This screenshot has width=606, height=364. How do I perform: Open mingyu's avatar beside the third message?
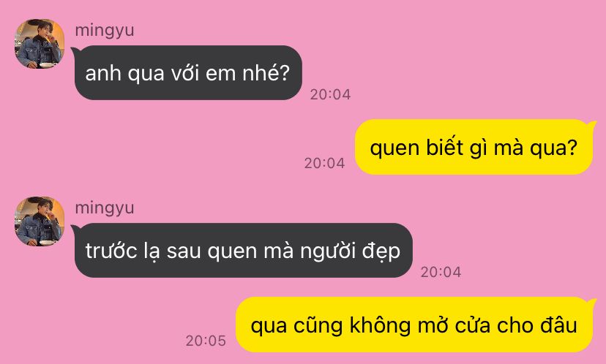click(40, 221)
